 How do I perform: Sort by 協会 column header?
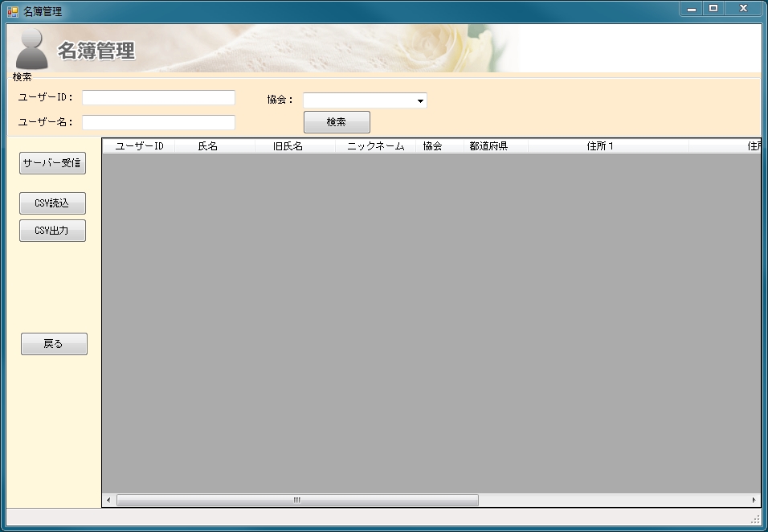[433, 146]
